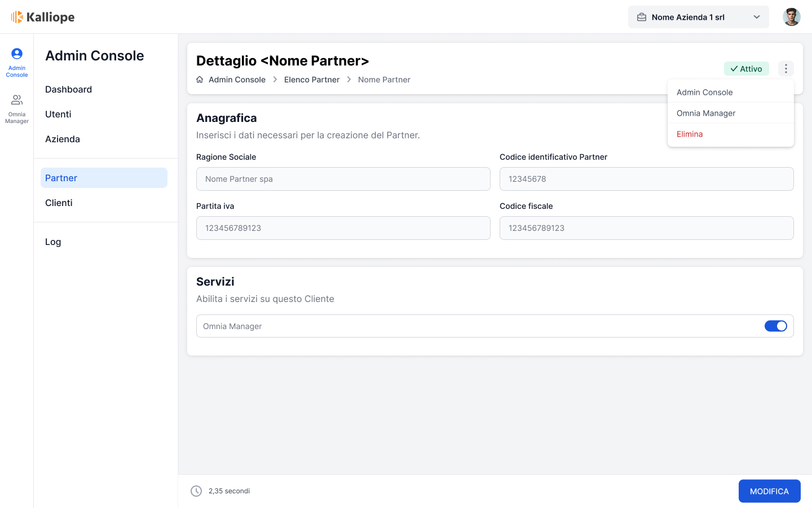
Task: Choose Admin Console in the popup menu
Action: pos(705,93)
